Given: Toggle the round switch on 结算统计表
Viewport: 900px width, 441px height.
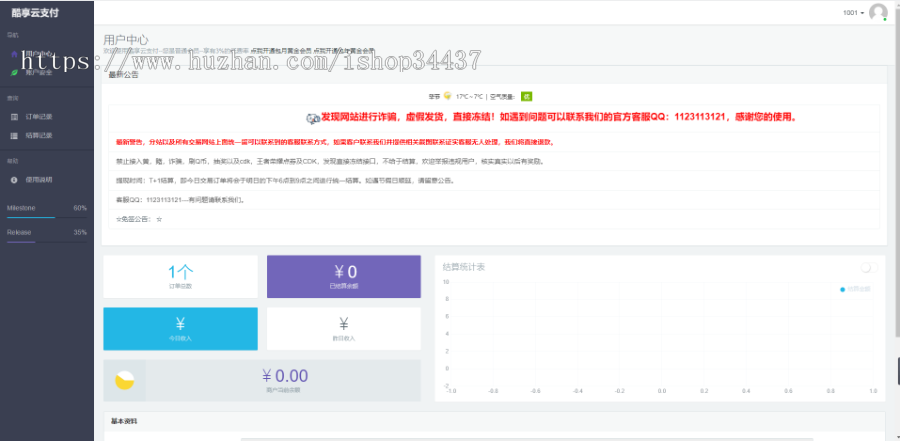Looking at the screenshot, I should [866, 268].
